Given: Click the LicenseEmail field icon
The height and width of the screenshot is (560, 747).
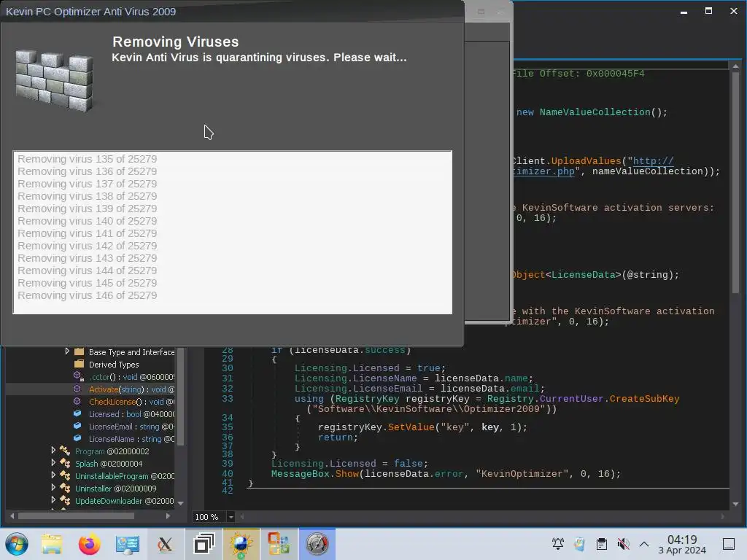Looking at the screenshot, I should click(x=77, y=426).
